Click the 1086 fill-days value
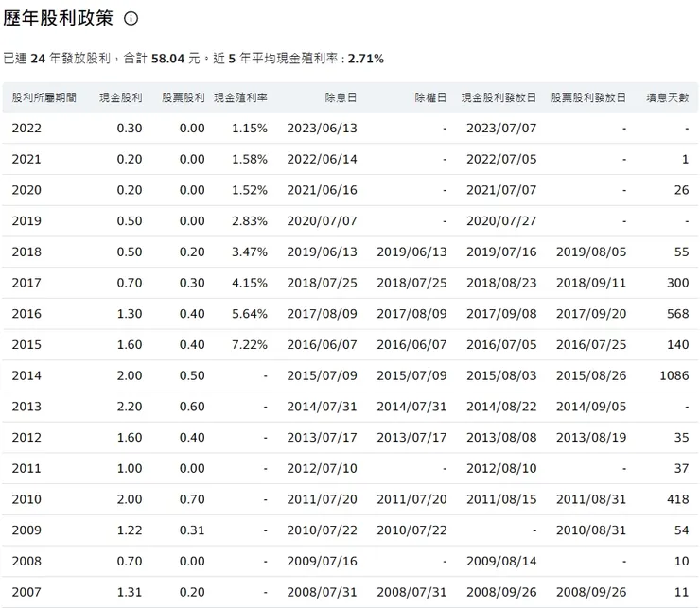The image size is (700, 608). [x=674, y=376]
